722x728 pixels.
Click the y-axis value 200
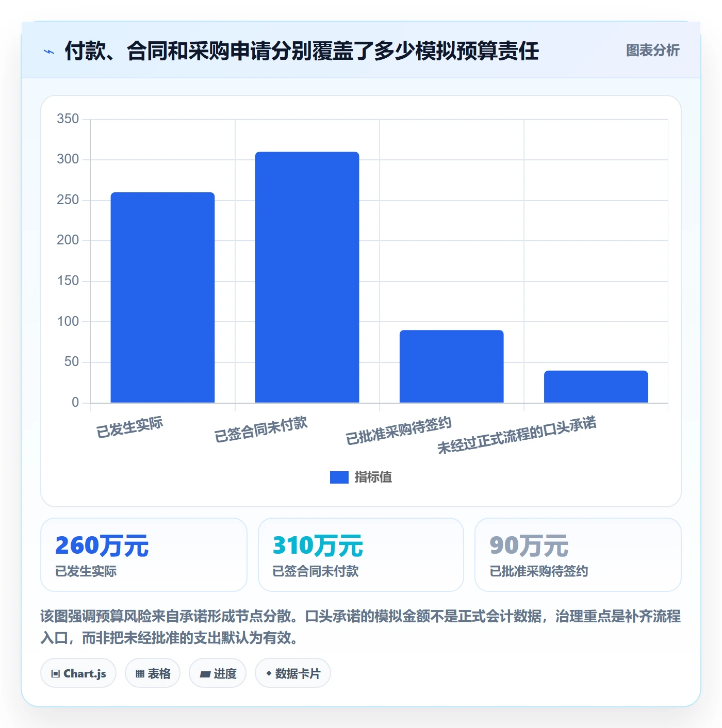click(68, 240)
